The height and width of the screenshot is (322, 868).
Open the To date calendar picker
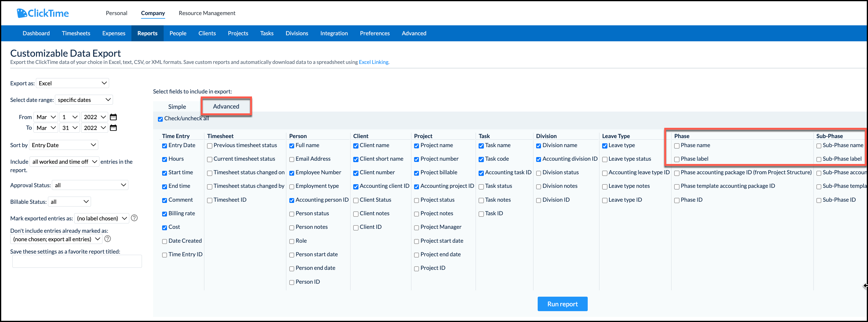114,128
